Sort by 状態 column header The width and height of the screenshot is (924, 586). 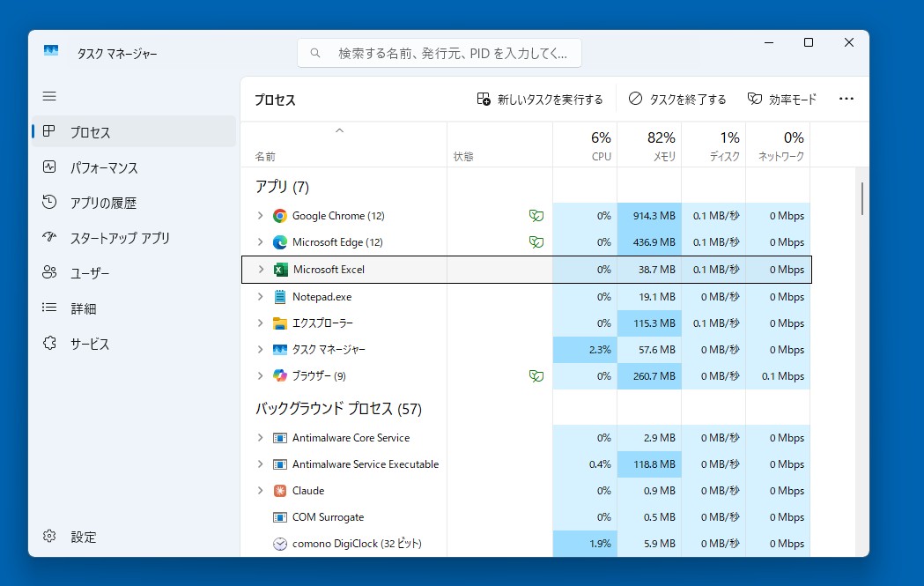coord(499,145)
